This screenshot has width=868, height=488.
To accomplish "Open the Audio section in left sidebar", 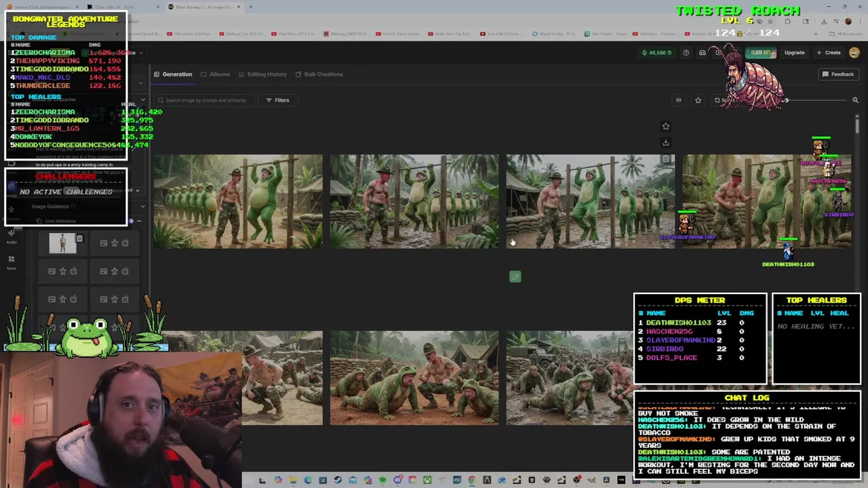I will click(x=12, y=236).
